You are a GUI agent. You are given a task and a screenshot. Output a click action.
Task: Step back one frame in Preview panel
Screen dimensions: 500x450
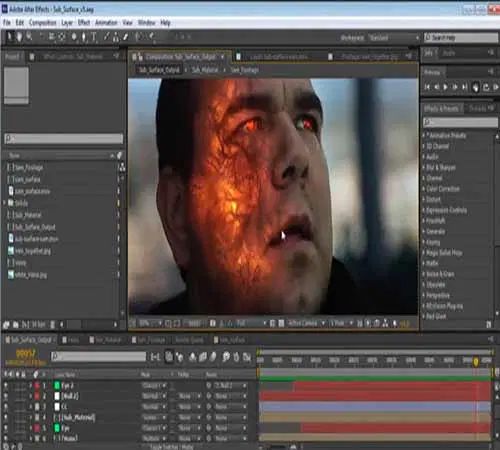(437, 87)
